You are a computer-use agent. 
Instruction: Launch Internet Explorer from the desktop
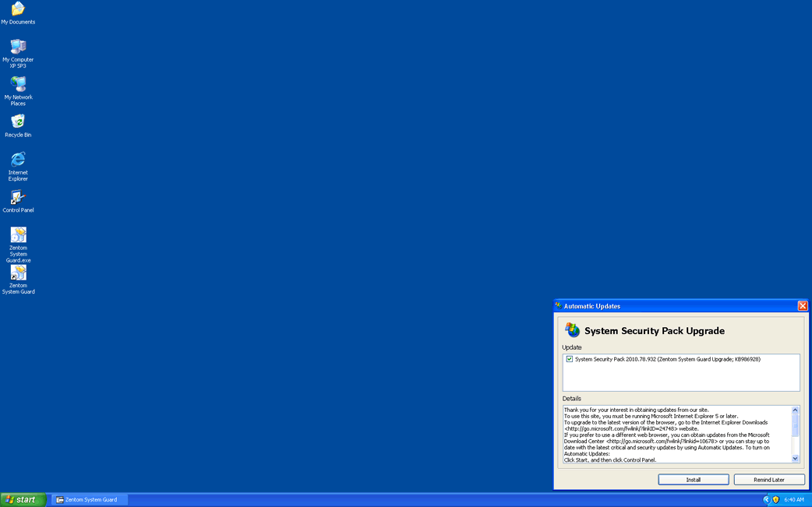coord(18,160)
